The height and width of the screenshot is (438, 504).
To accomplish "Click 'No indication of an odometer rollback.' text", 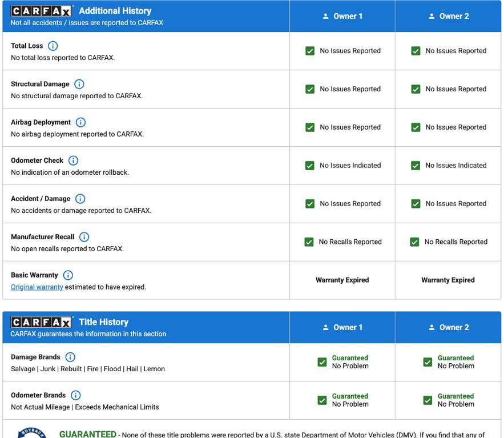I will click(70, 172).
